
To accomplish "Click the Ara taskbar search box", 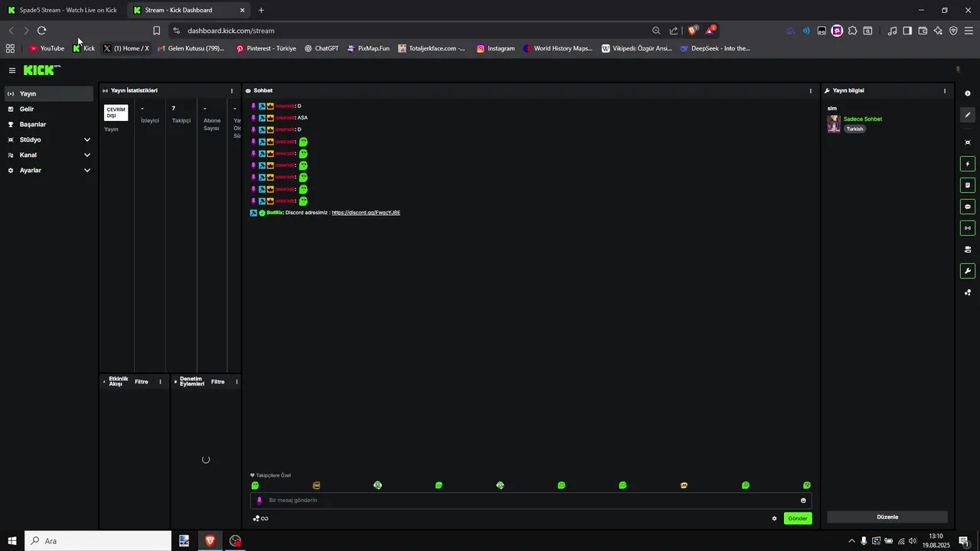I will click(98, 541).
